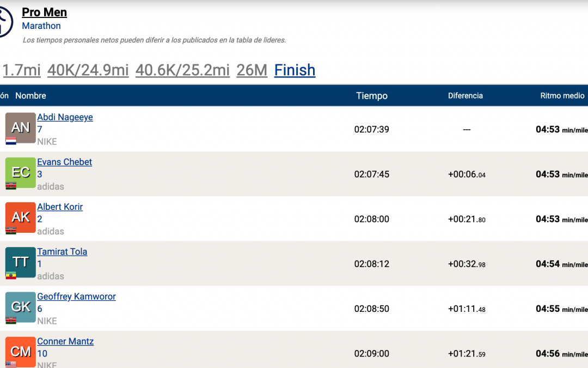Open Abdi Nageeye's runner profile link

(x=65, y=117)
